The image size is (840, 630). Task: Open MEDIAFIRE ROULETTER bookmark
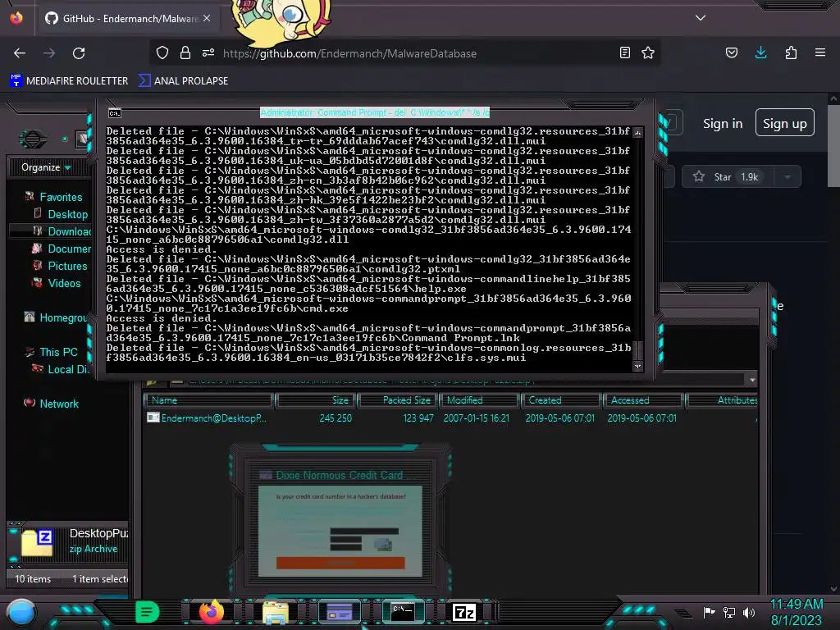coord(69,81)
